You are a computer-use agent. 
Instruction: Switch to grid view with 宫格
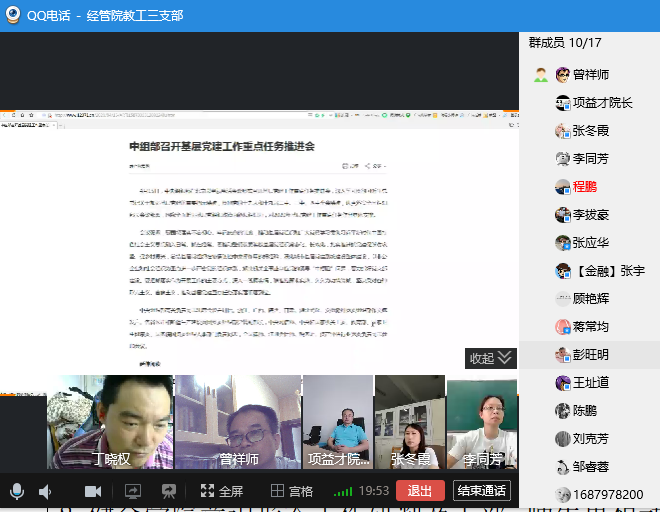291,491
